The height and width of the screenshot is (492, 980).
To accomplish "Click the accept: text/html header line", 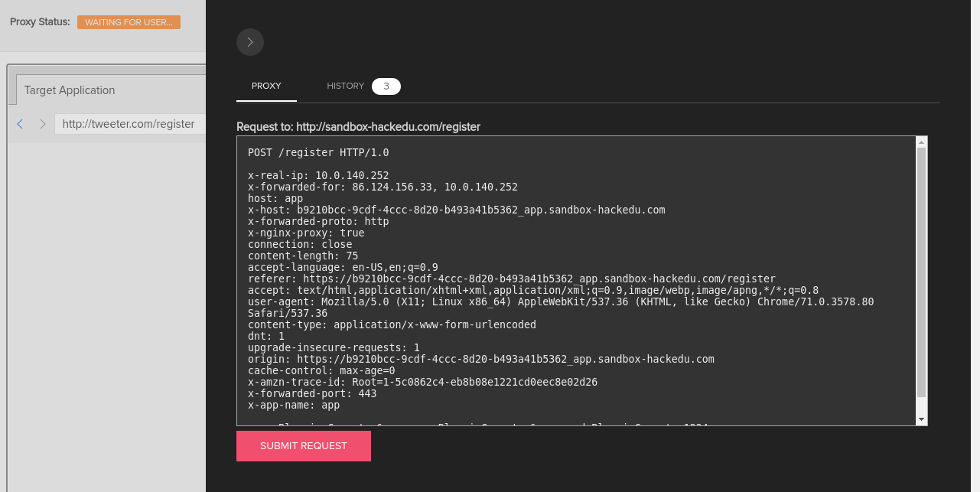I will [x=533, y=291].
